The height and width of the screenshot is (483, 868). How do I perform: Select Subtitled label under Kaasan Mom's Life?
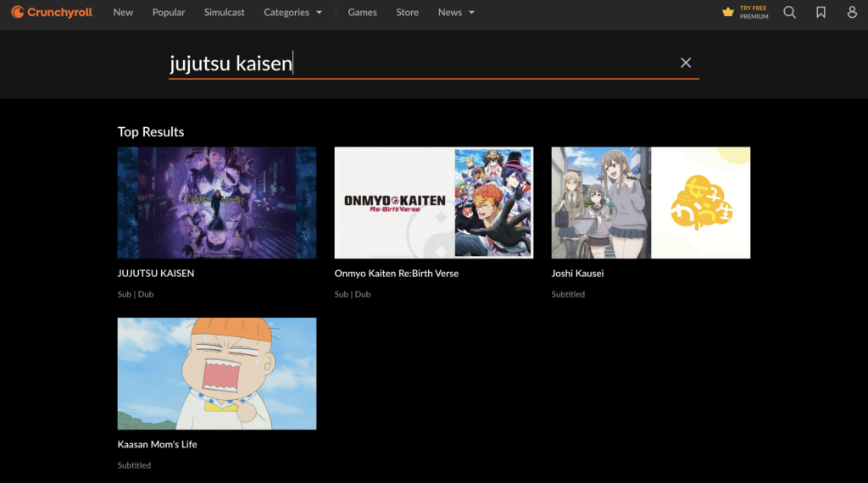click(134, 465)
